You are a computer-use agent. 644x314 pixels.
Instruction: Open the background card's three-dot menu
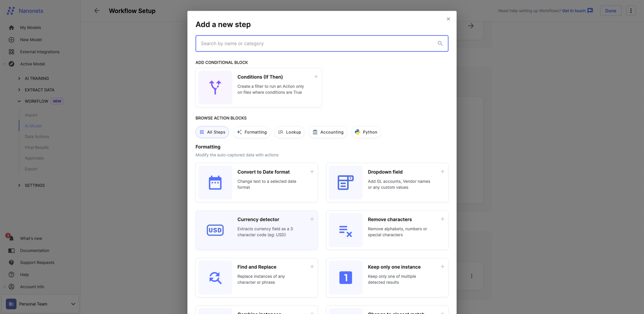[471, 276]
